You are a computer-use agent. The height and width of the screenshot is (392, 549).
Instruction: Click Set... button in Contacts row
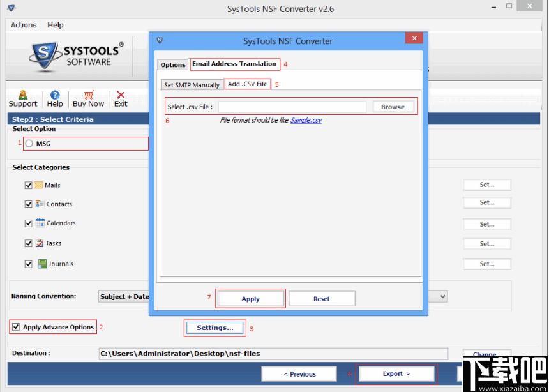(x=487, y=202)
